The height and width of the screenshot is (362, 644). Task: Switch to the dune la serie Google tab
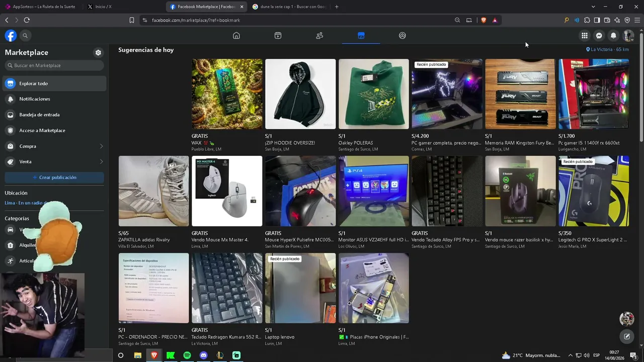(x=289, y=7)
